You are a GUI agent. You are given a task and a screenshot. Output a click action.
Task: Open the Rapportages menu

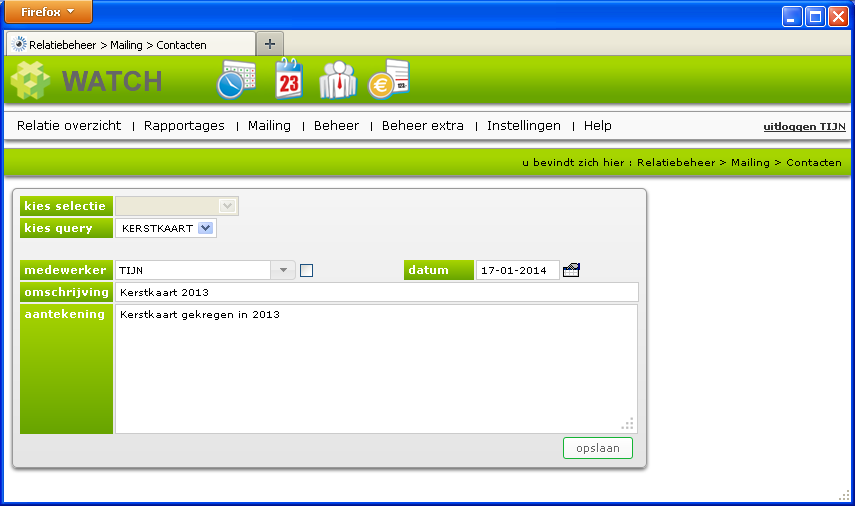(184, 125)
